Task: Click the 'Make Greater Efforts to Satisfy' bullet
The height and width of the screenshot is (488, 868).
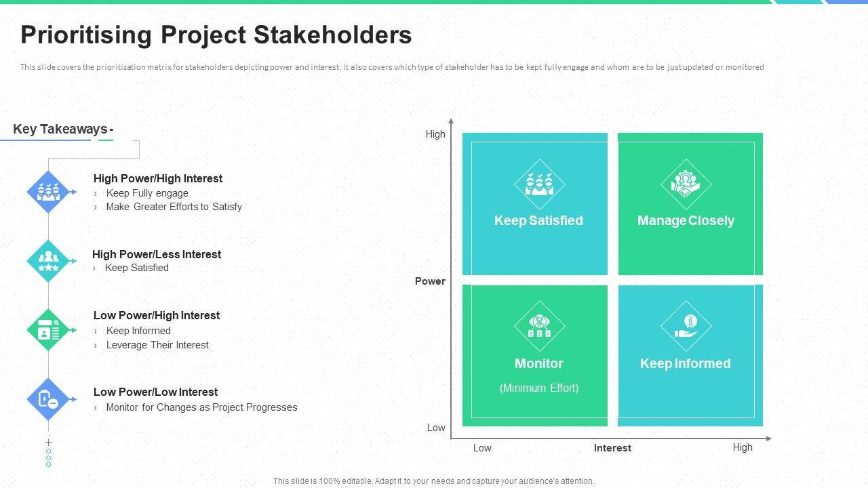Action: click(174, 207)
